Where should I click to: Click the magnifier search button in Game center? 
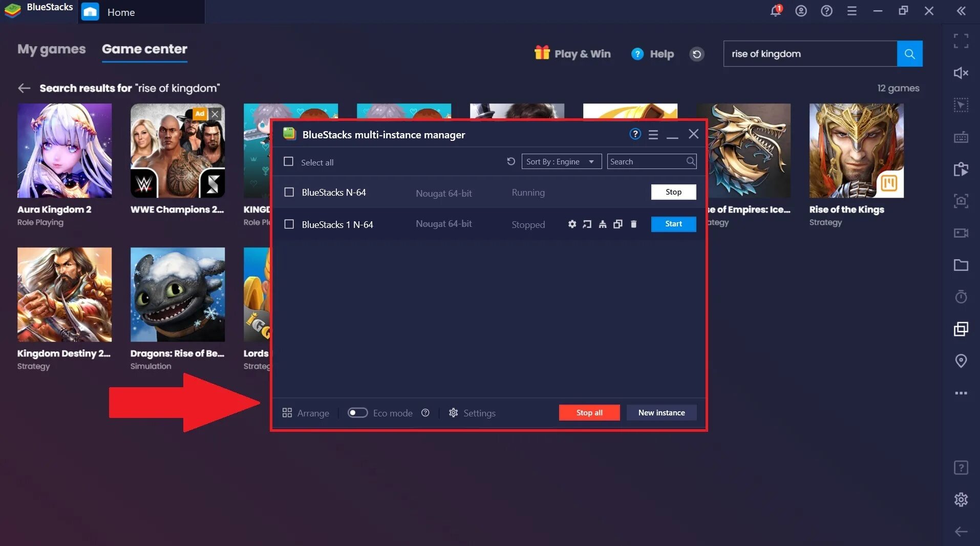point(910,54)
